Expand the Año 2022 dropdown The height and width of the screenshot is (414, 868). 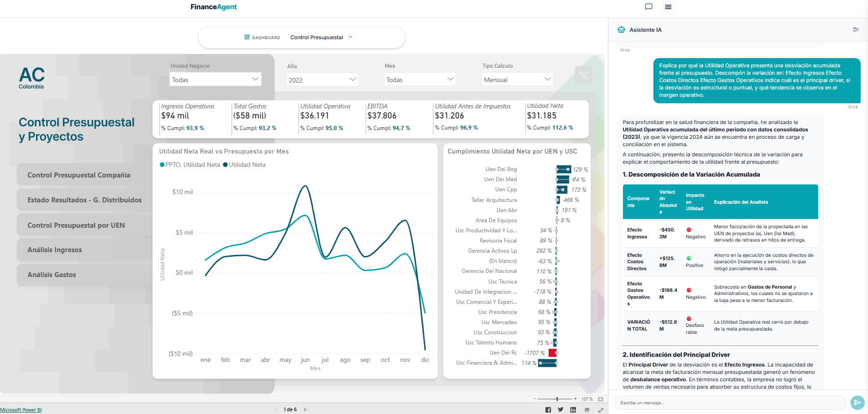coord(322,80)
